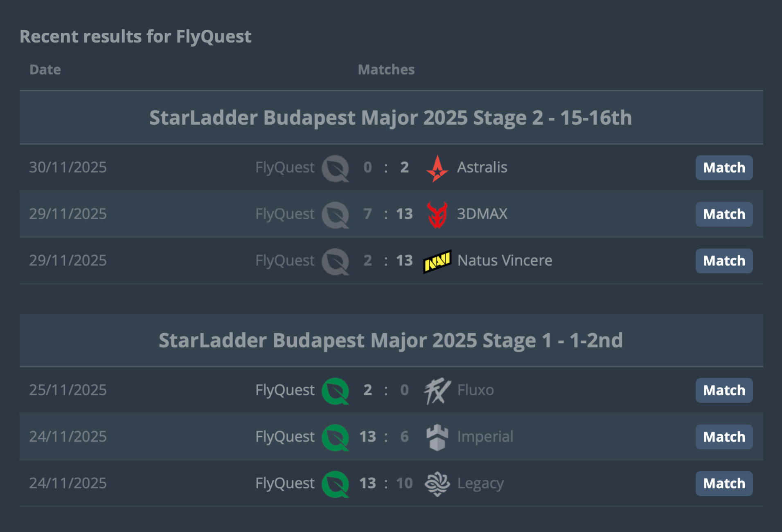Open Match details for Astralis game
This screenshot has height=532, width=782.
(x=723, y=168)
